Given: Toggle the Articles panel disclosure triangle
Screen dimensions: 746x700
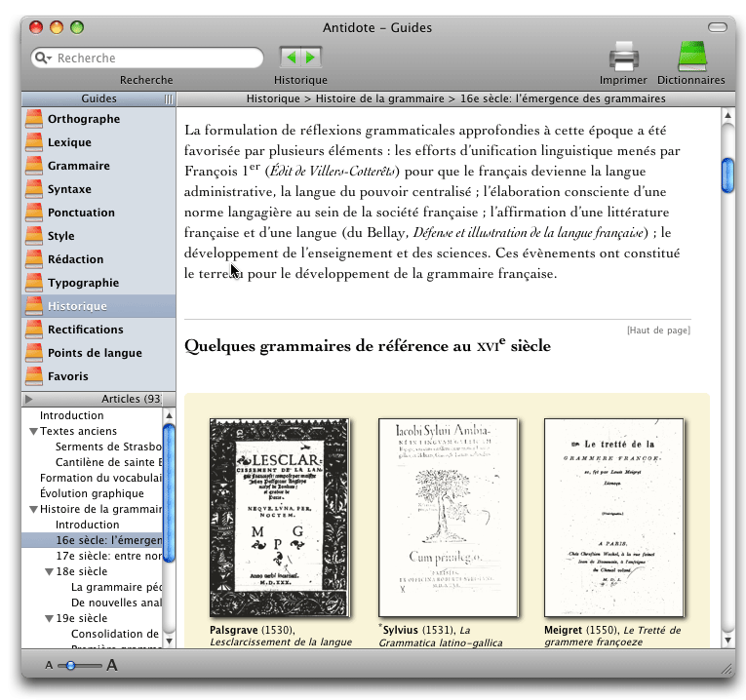Looking at the screenshot, I should click(29, 399).
